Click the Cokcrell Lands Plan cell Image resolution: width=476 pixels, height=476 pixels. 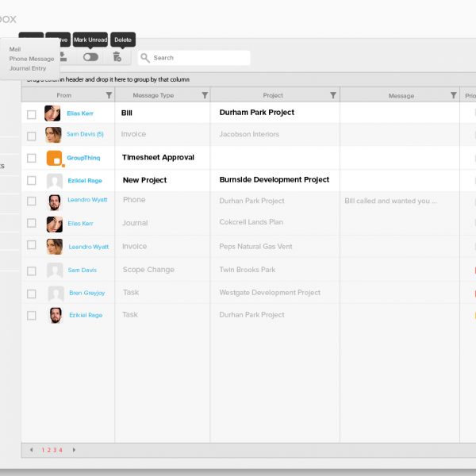tap(251, 222)
